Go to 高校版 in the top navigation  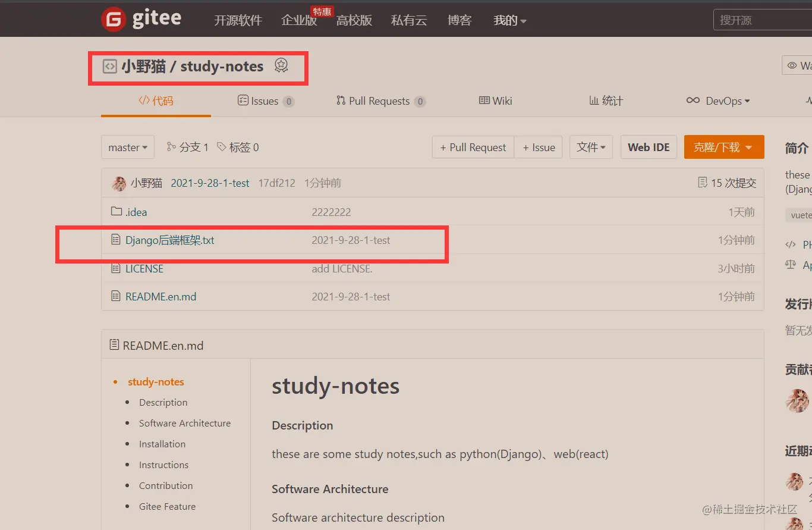[x=354, y=20]
